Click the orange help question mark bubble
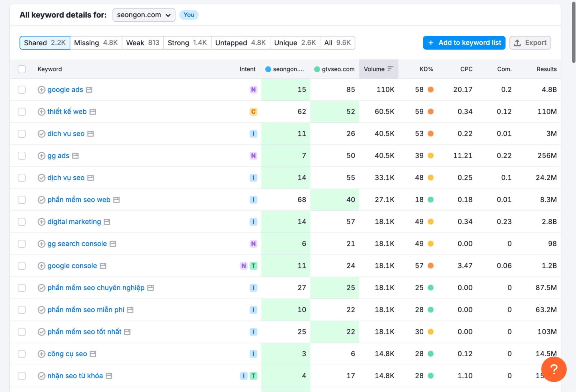Screen dimensions: 576x392 (554, 369)
